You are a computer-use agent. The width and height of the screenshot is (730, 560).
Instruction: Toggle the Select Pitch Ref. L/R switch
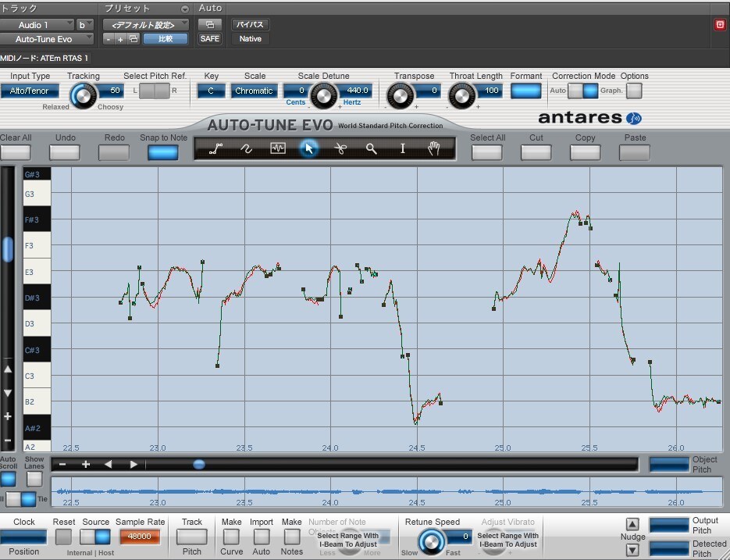[155, 91]
